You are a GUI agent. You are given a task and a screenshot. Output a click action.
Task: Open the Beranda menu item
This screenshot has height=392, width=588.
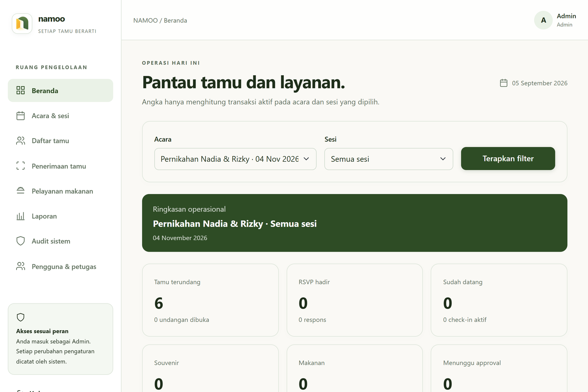(x=61, y=90)
